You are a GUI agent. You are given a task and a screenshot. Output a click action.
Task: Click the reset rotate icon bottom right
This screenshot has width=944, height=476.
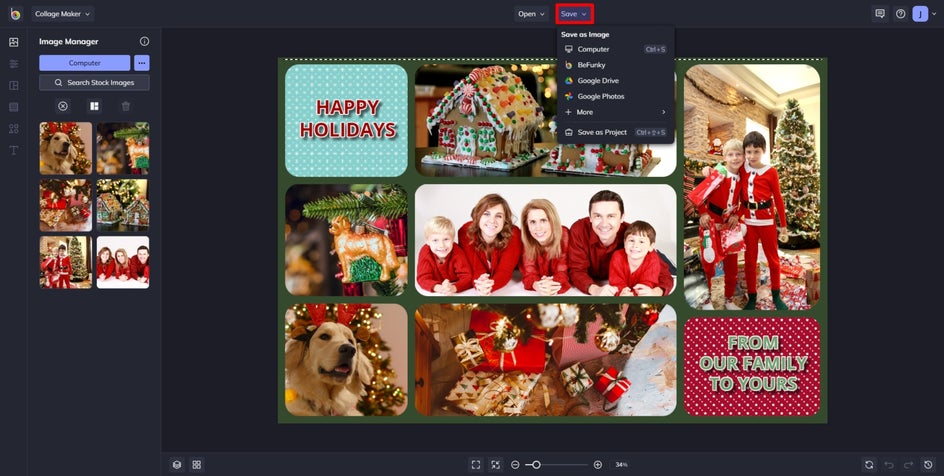869,465
